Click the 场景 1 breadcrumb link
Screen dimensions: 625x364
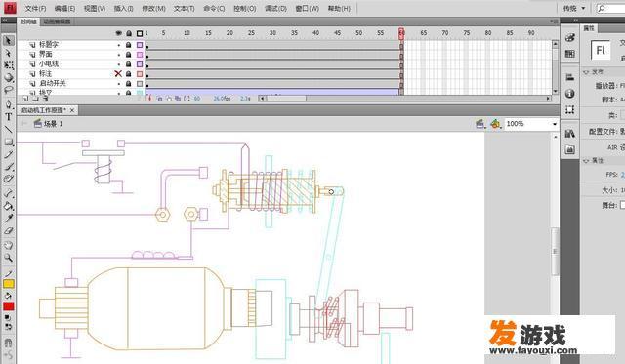pyautogui.click(x=53, y=124)
